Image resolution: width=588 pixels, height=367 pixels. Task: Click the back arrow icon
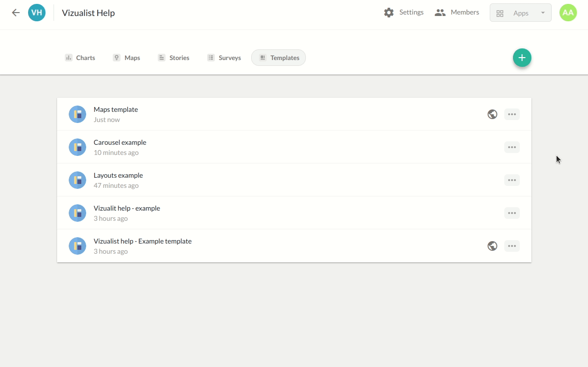point(16,13)
